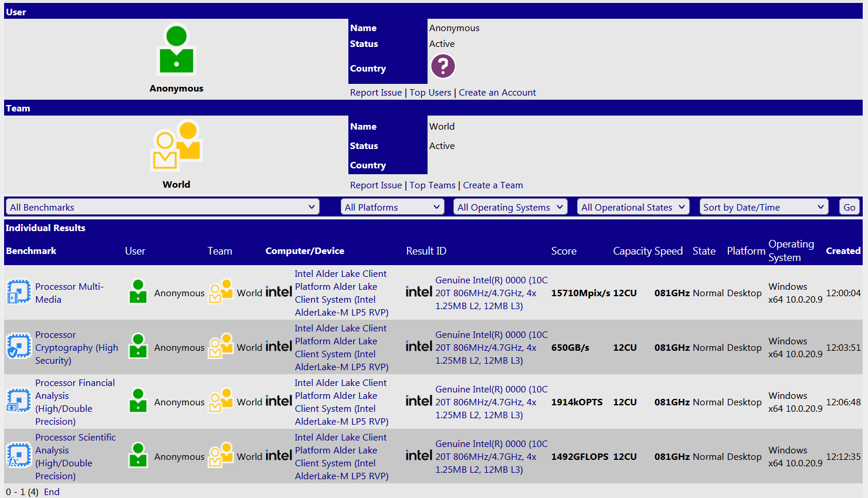The width and height of the screenshot is (868, 498).
Task: Open the Top Teams link
Action: pyautogui.click(x=432, y=185)
